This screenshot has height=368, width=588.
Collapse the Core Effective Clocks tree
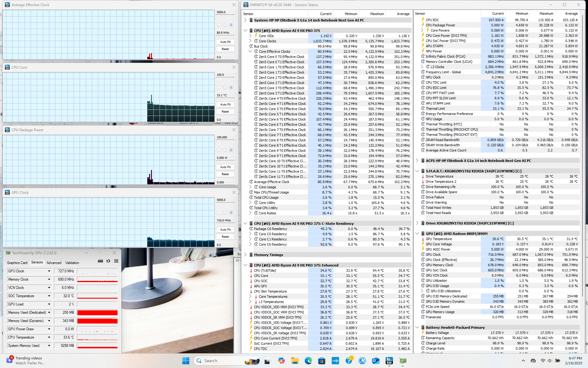[250, 52]
